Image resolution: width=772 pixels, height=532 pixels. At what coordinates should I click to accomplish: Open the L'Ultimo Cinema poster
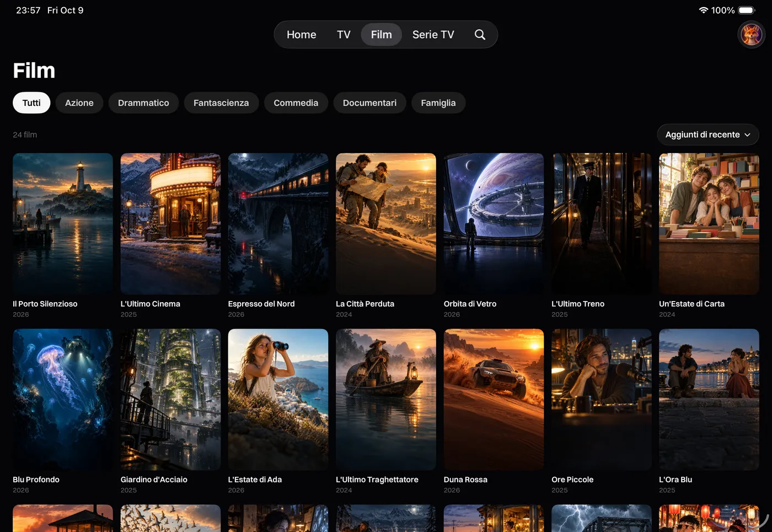point(170,224)
